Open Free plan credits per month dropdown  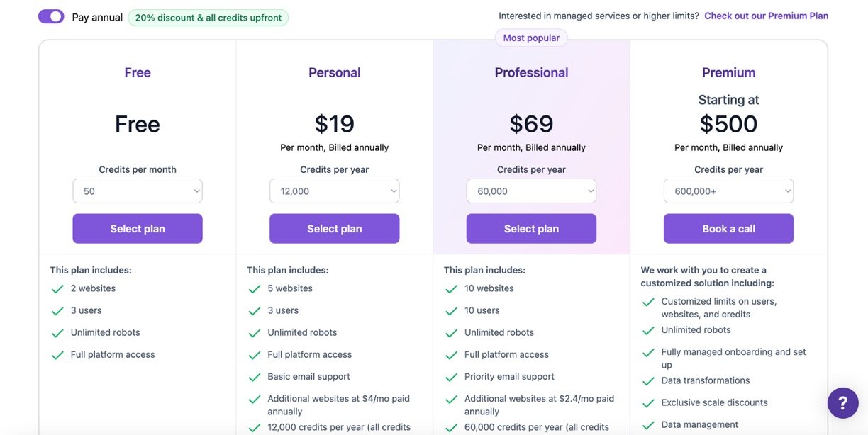(138, 191)
